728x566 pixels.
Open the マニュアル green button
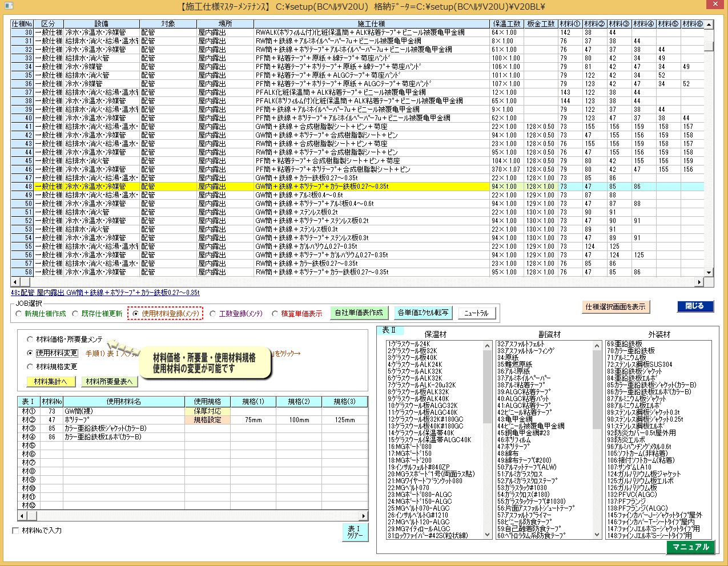(690, 547)
